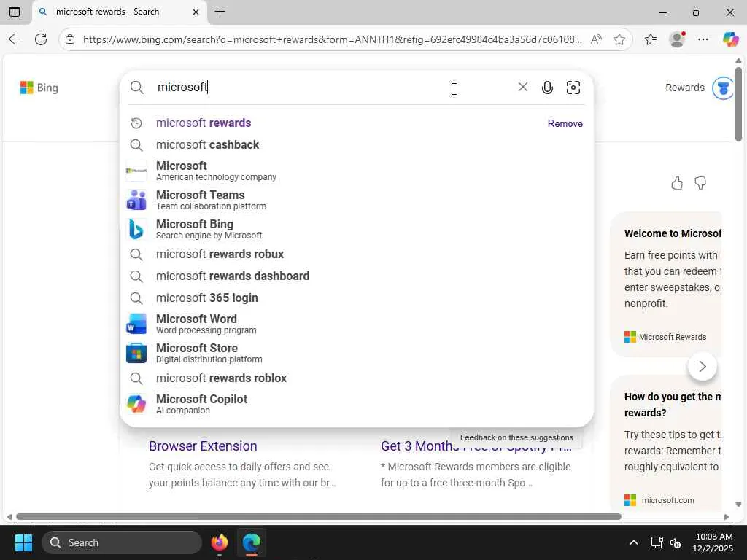Open visual search camera icon
The height and width of the screenshot is (560, 747).
pos(573,87)
